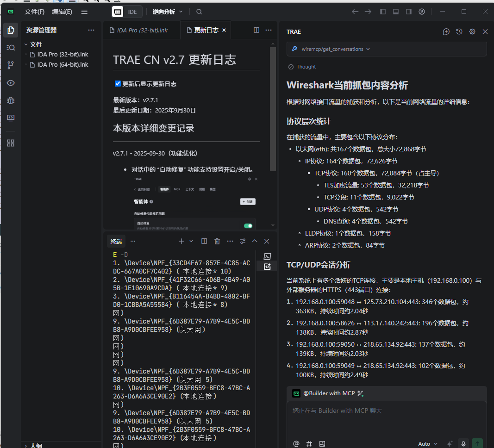Viewport: 494px width, 448px height.
Task: Open ellipsis next to 终端 tab
Action: point(133,241)
